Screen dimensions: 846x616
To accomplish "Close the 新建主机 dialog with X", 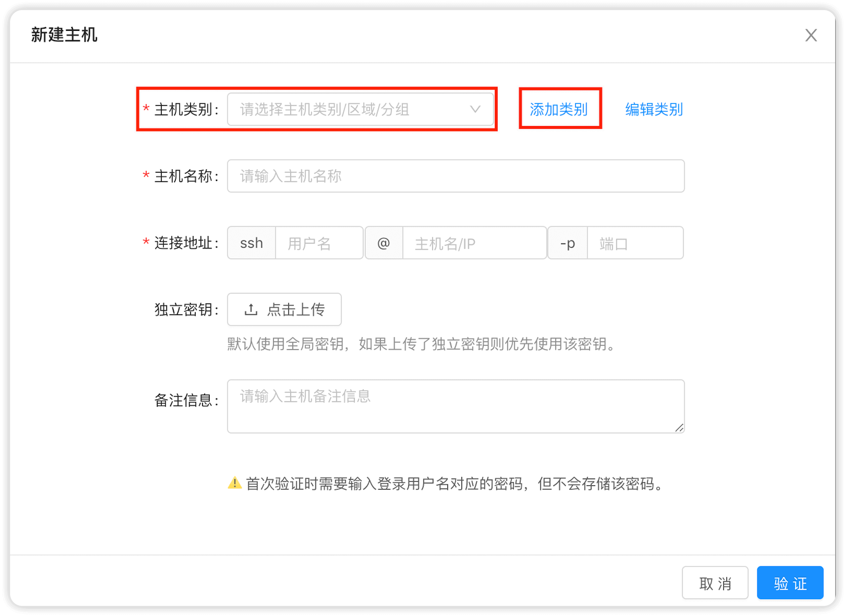I will pyautogui.click(x=811, y=35).
